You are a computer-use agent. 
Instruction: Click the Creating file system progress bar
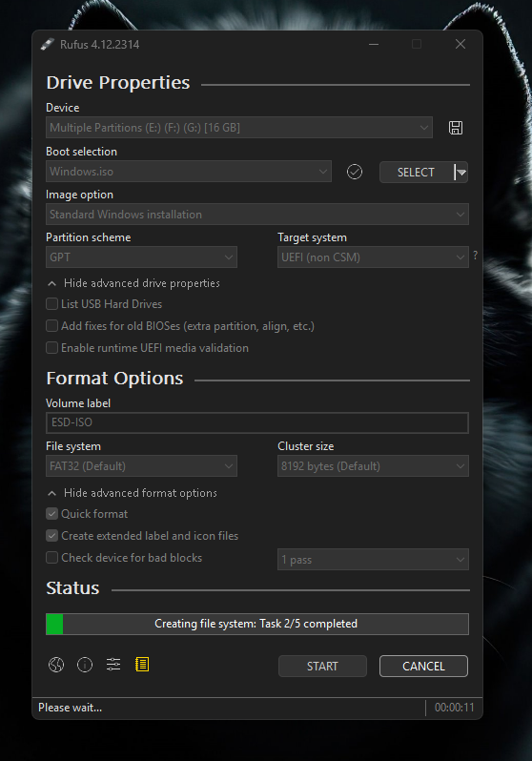pyautogui.click(x=257, y=624)
